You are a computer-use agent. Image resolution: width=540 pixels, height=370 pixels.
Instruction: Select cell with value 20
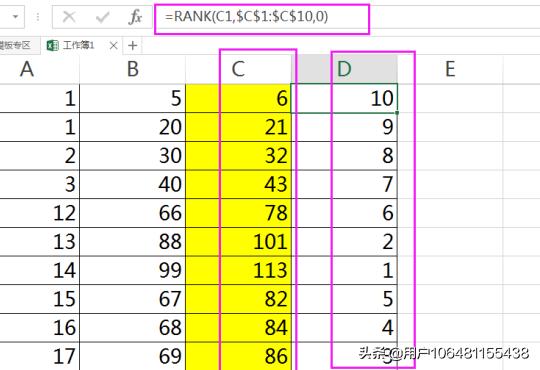tap(133, 127)
